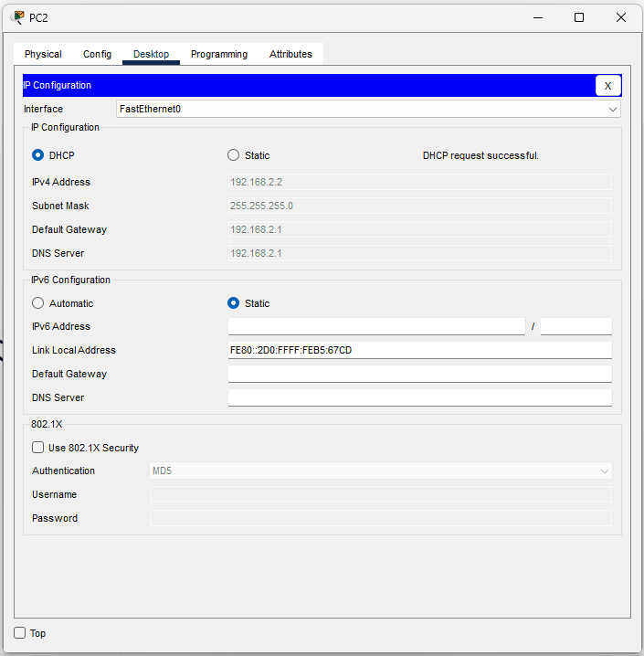
Task: Go to the Programming tab
Action: pos(219,54)
